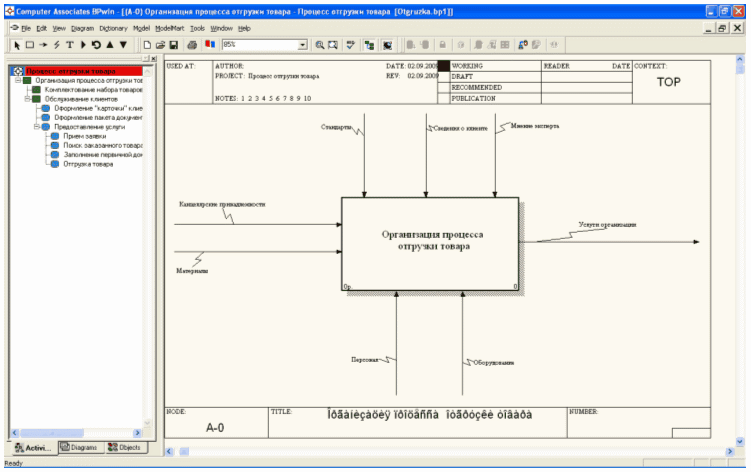The width and height of the screenshot is (751, 472).
Task: Click tree panel scroll right arrow
Action: pos(137,433)
